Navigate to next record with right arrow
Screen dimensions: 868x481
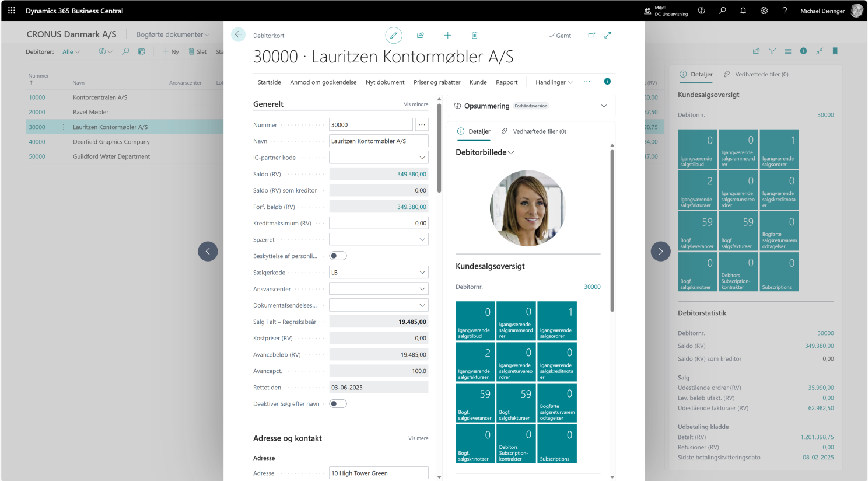(x=660, y=251)
